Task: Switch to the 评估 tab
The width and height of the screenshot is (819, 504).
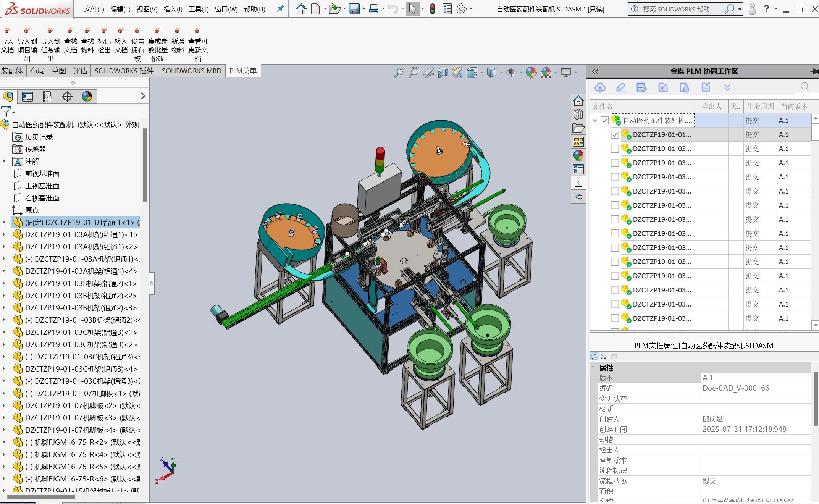Action: click(80, 71)
